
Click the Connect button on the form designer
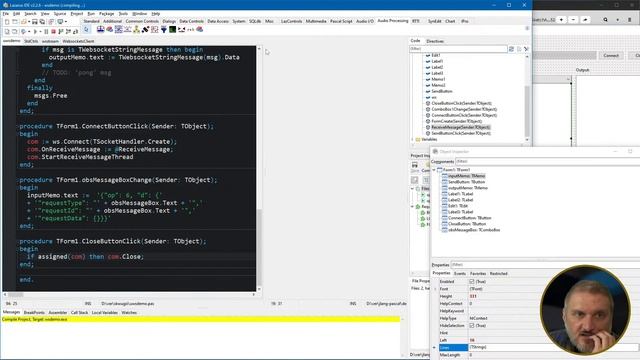click(611, 56)
